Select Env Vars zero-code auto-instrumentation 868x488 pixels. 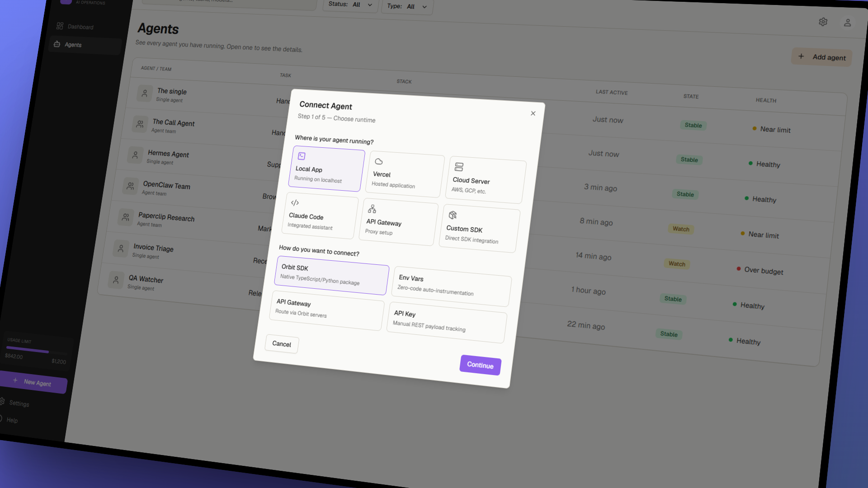pos(452,286)
